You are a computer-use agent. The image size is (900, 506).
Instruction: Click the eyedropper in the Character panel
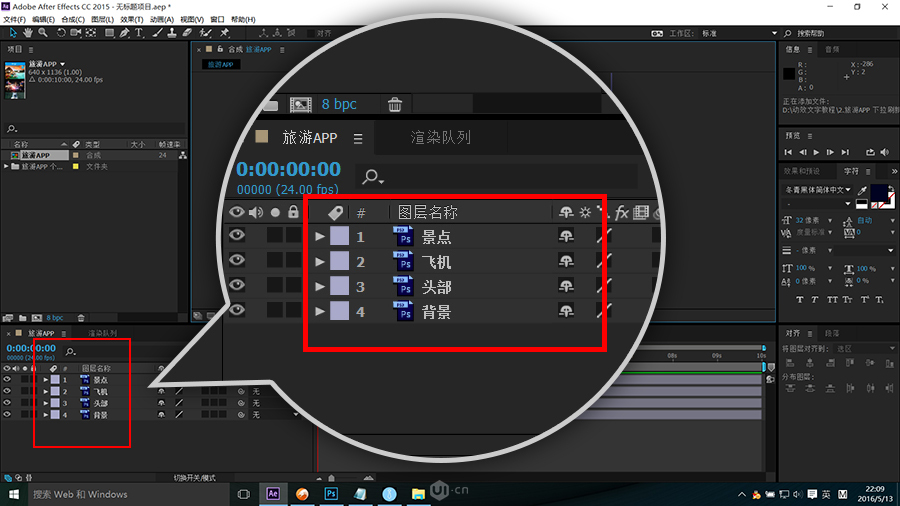(x=863, y=190)
